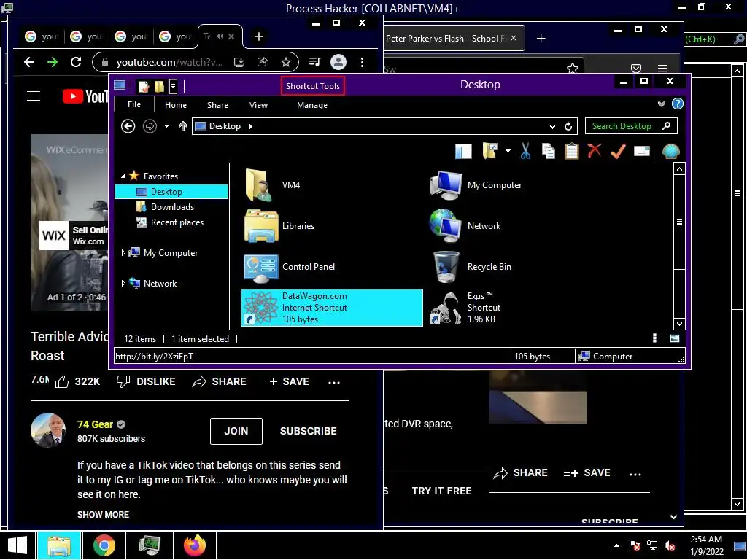Click the Properties checkmark icon
This screenshot has height=560, width=747.
618,151
